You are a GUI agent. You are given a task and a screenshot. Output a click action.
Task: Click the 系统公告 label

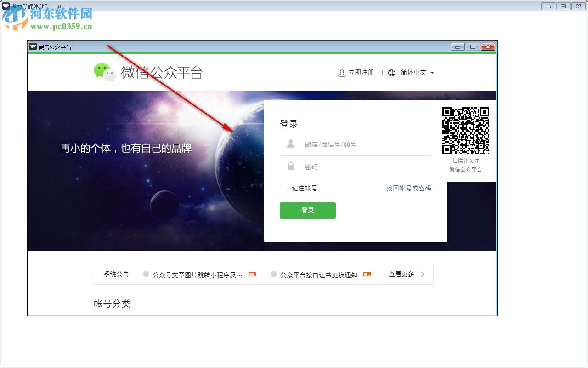[x=116, y=275]
